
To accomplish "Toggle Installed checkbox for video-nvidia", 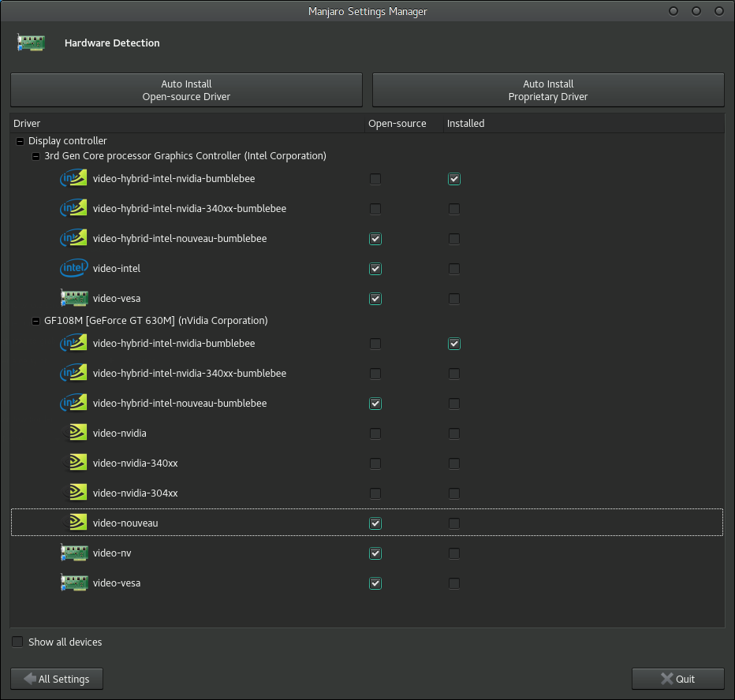I will tap(453, 434).
